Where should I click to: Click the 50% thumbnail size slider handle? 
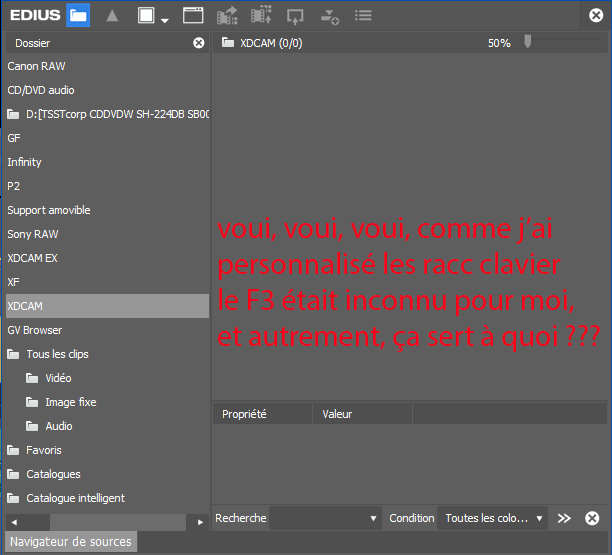click(x=528, y=41)
